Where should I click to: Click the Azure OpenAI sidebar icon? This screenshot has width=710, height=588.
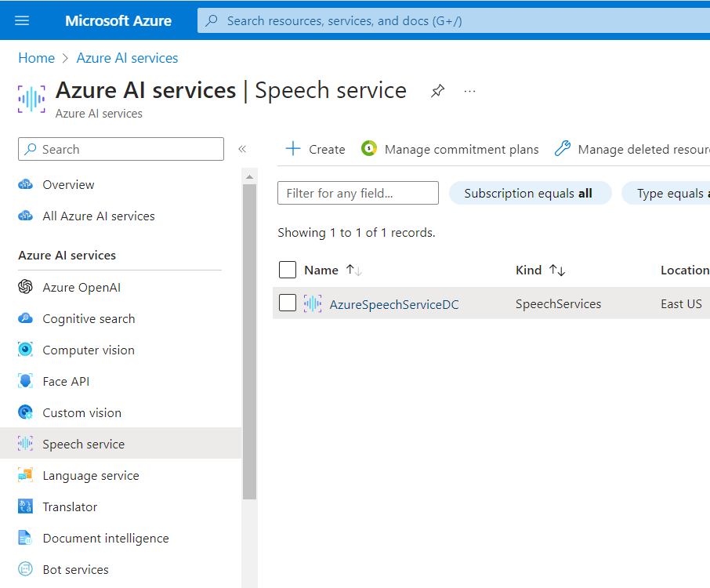click(x=26, y=287)
